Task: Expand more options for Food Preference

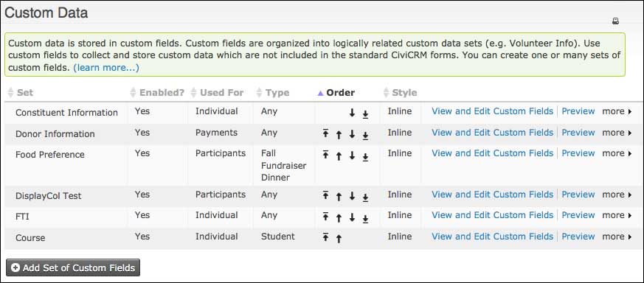Action: tap(617, 153)
